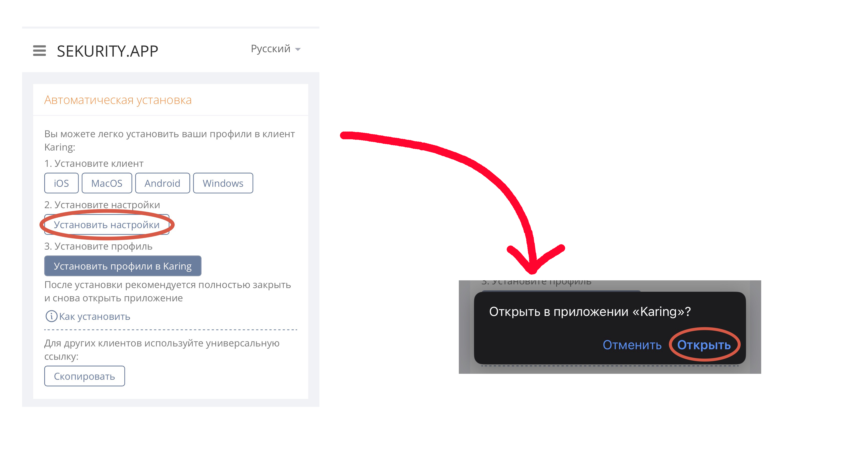Click the 2. Установите настройки step label
Viewport: 868px width, 475px height.
click(x=102, y=205)
